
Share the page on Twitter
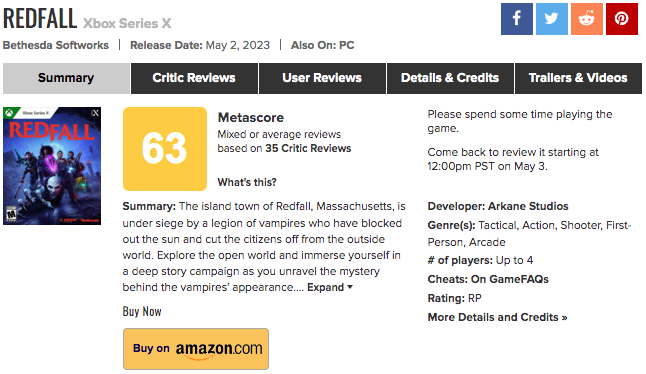click(552, 19)
